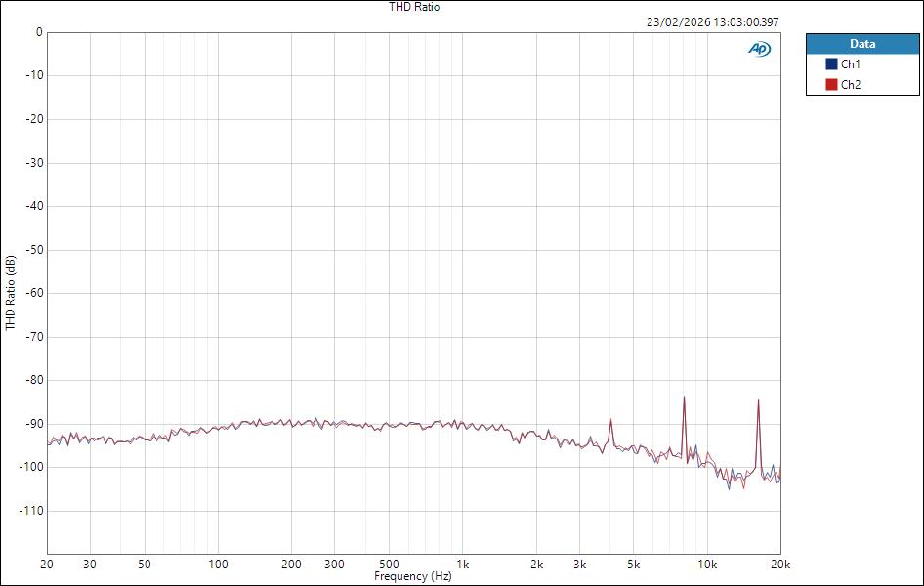
Task: Select the 1k frequency tick label
Action: (464, 565)
